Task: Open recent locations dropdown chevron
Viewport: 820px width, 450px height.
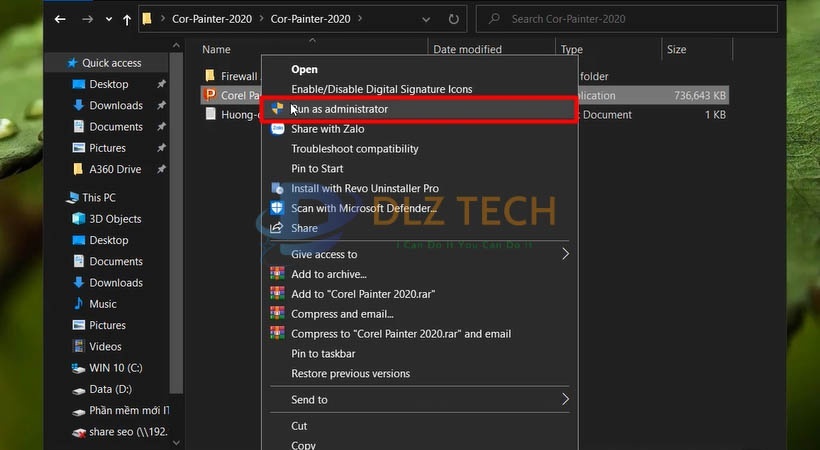Action: (109, 19)
